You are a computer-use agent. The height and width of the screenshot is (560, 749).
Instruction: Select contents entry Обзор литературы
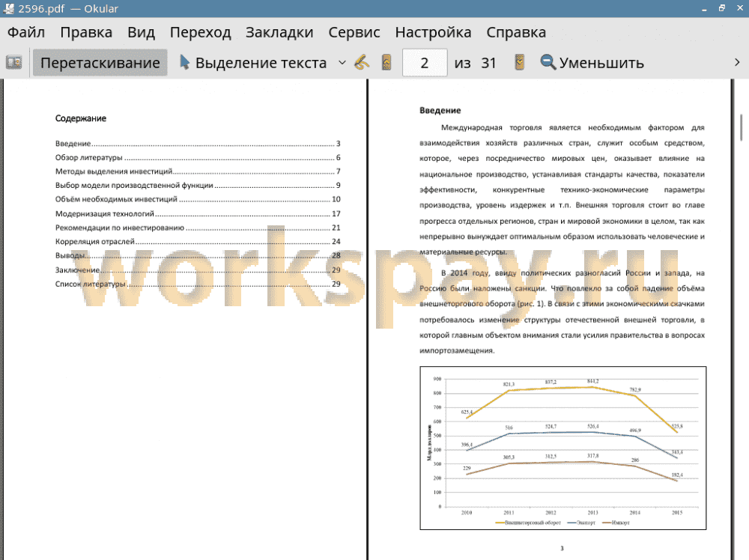point(198,157)
